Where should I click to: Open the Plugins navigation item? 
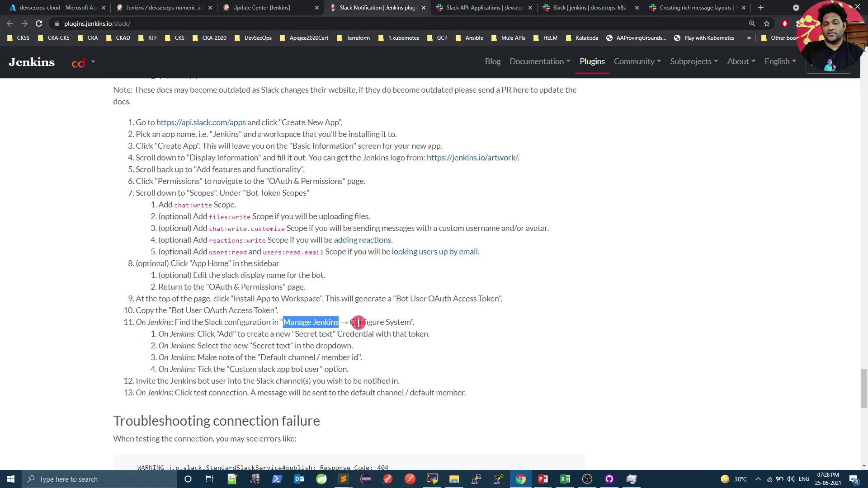[x=592, y=61]
